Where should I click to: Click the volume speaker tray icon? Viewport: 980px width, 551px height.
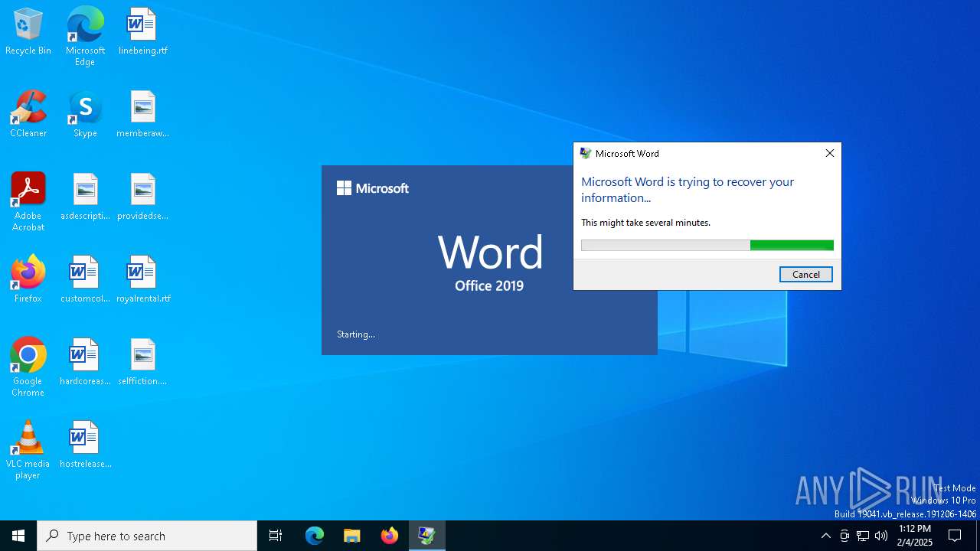881,536
